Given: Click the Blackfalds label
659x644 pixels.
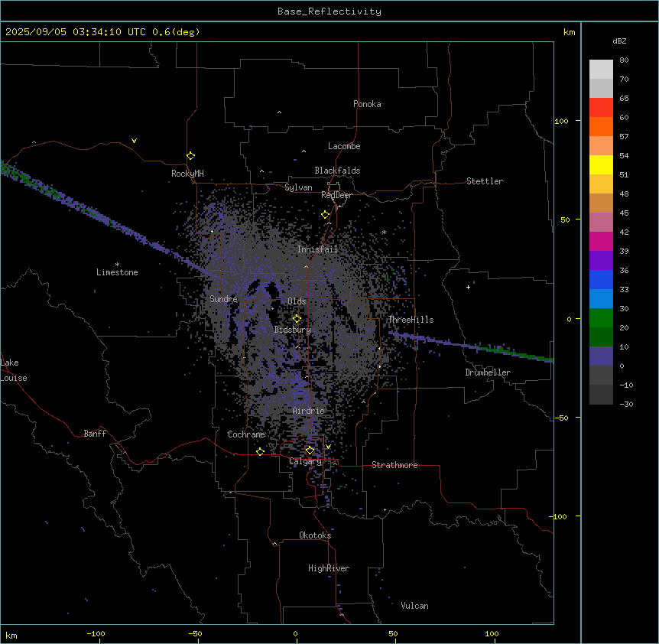Looking at the screenshot, I should [x=337, y=171].
